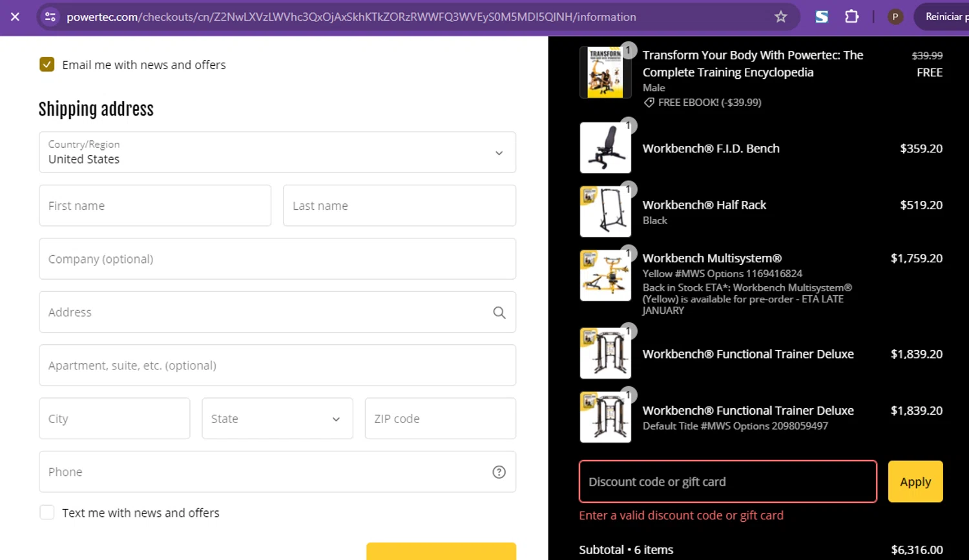Focus the Discount code or gift card field
Viewport: 969px width, 560px height.
point(728,482)
